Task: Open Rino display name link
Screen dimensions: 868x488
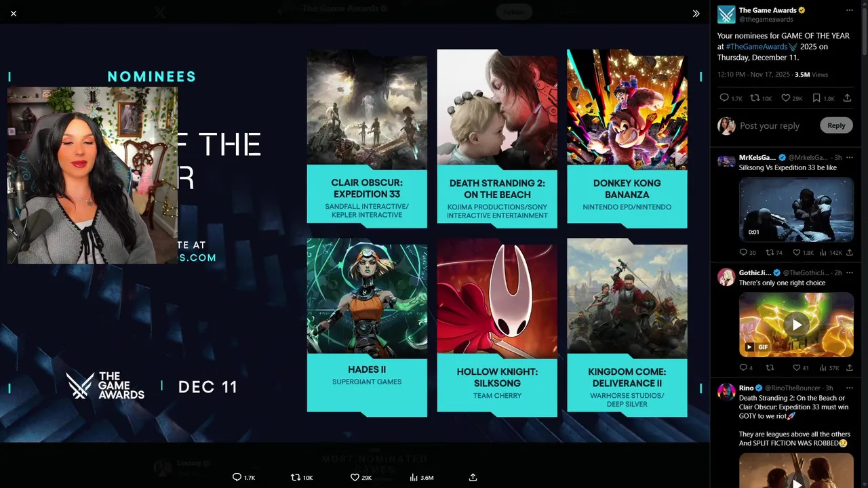Action: tap(746, 388)
